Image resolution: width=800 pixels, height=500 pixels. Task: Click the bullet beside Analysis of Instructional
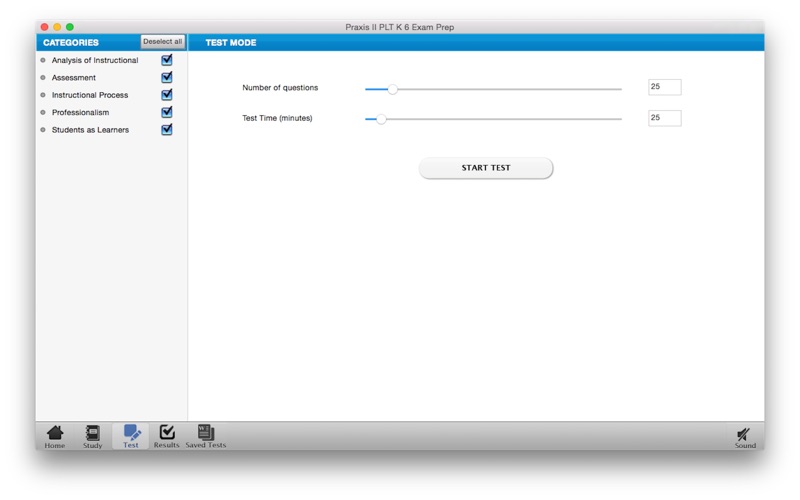pos(43,60)
